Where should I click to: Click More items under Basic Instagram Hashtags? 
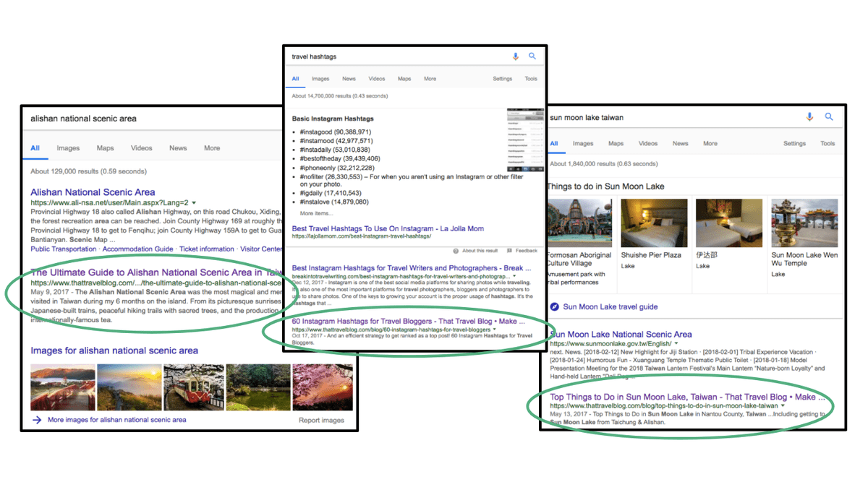tap(316, 213)
